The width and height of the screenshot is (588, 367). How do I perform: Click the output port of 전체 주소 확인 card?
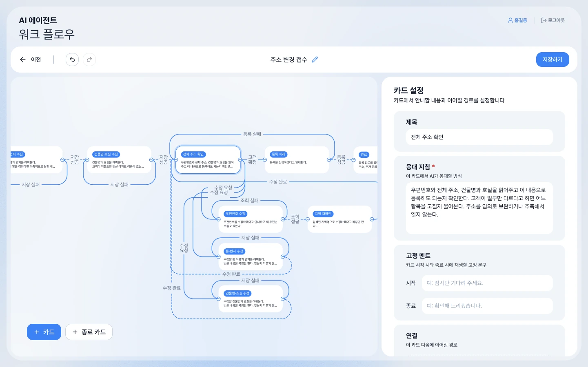[x=240, y=160]
